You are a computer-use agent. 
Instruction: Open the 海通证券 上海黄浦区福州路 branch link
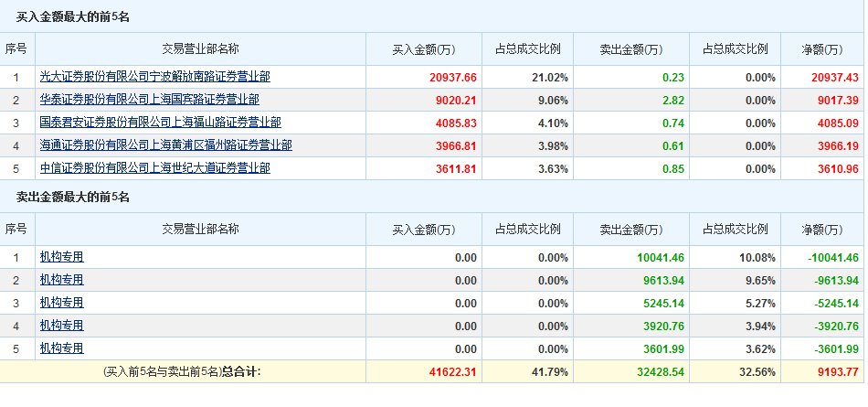click(x=165, y=145)
